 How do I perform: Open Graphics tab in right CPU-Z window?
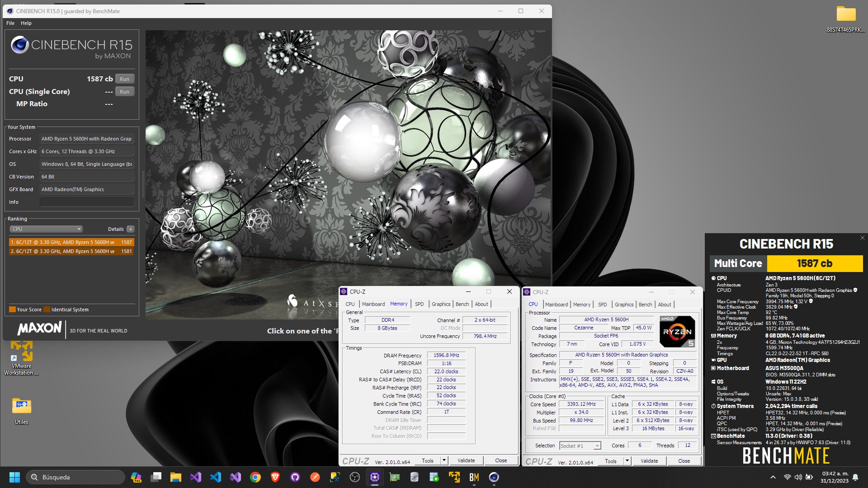coord(624,305)
